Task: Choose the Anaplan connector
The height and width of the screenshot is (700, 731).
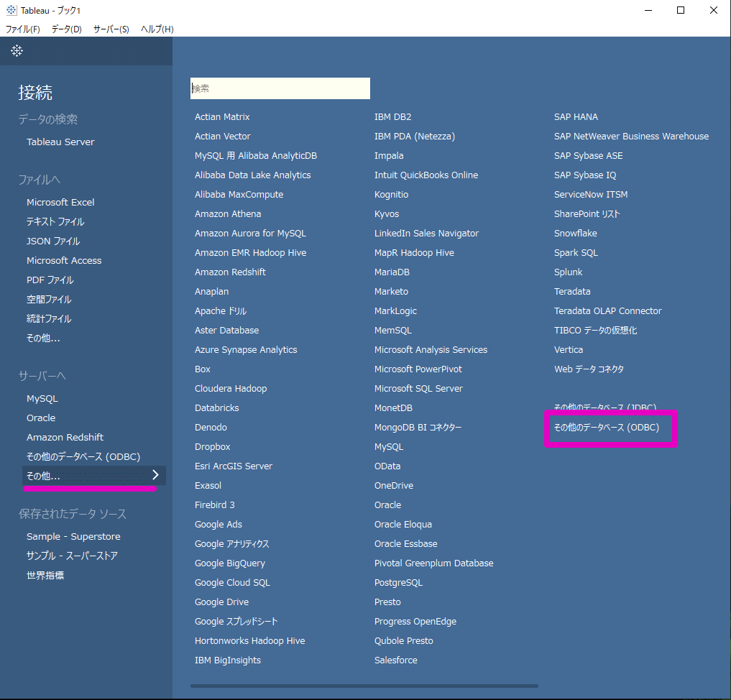Action: [x=211, y=292]
